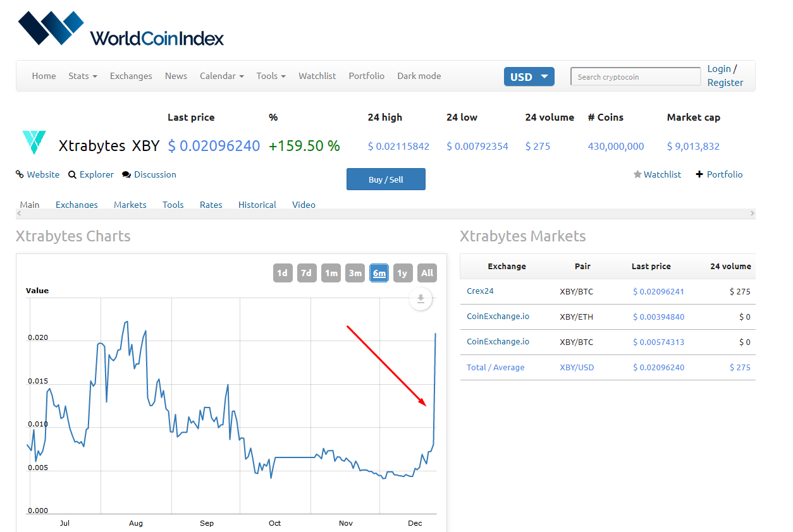Select the All chart range
793x532 pixels.
pos(427,273)
